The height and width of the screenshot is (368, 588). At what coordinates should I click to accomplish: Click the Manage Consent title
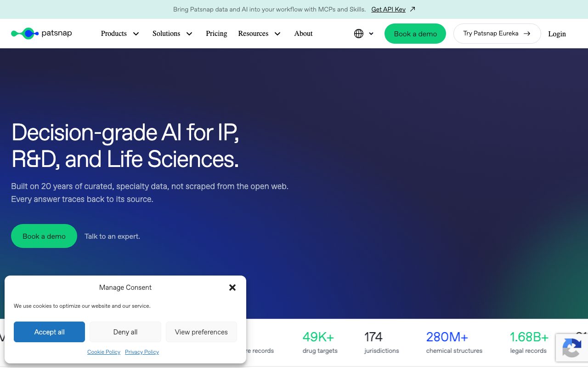(x=125, y=287)
